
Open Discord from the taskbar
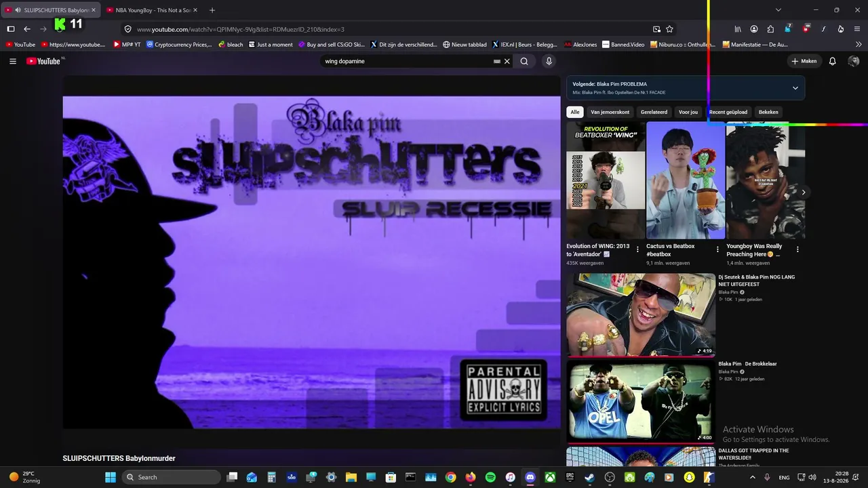coord(530,477)
